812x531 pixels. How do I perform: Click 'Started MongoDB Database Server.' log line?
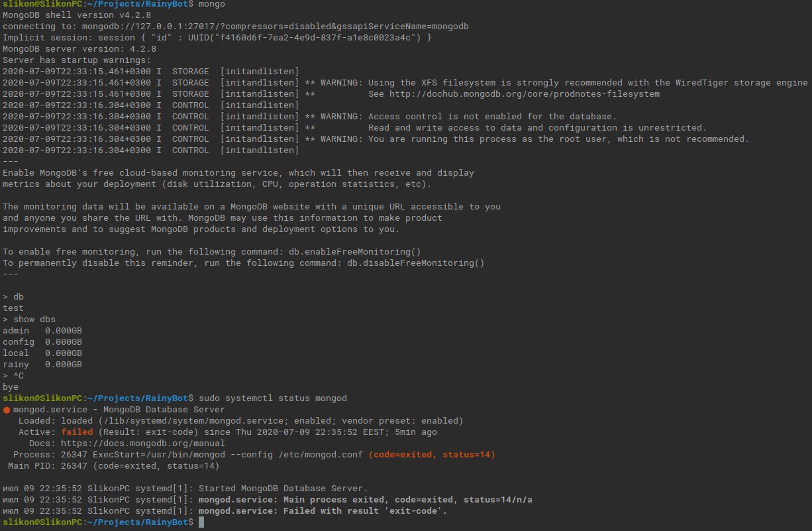point(185,489)
